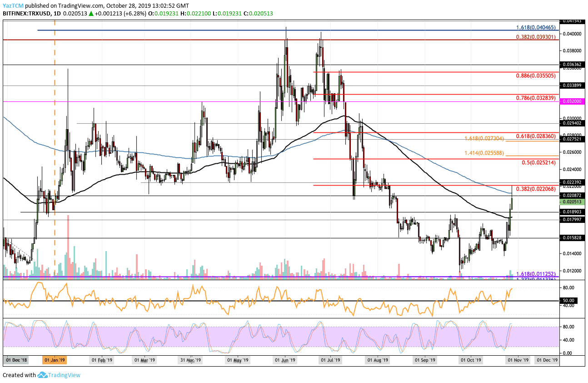Click the 01 Sep '19 date label
Viewport: 588px width, 383px height.
tap(424, 360)
